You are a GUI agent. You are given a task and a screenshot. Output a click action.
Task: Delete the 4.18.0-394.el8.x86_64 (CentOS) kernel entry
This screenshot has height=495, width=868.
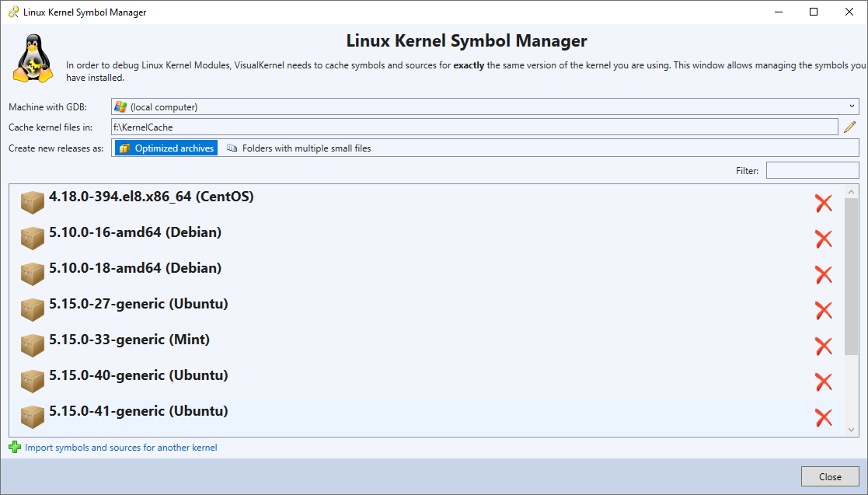pyautogui.click(x=824, y=203)
